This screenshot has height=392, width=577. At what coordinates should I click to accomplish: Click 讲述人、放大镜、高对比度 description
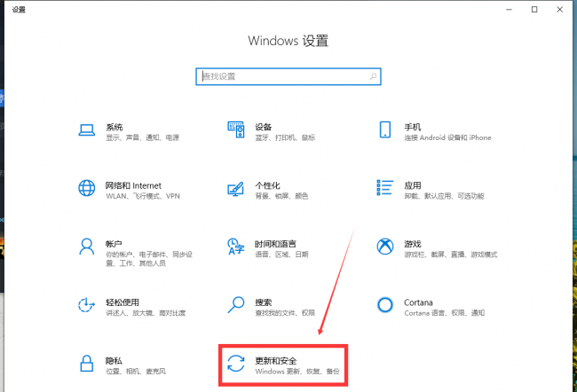tap(146, 313)
